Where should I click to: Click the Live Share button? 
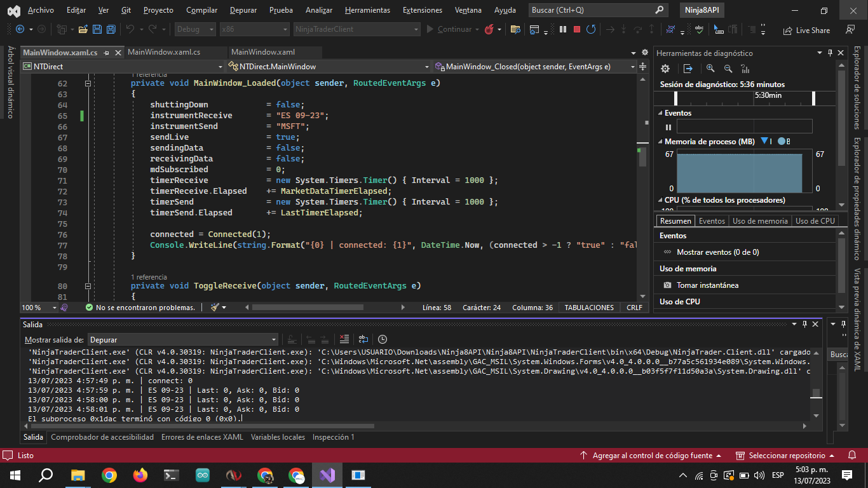806,30
